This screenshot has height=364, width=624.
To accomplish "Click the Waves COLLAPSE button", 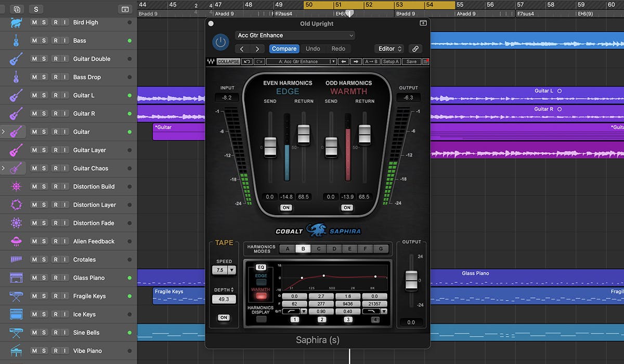I will (x=228, y=61).
